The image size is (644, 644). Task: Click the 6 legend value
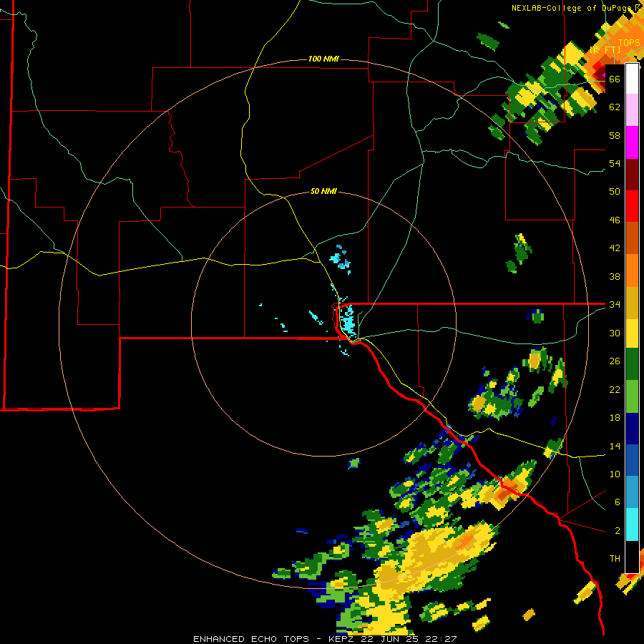617,502
